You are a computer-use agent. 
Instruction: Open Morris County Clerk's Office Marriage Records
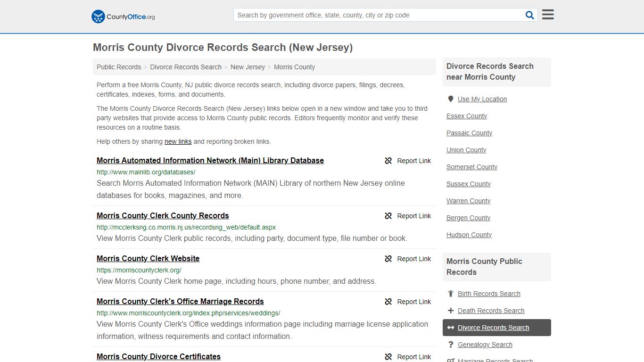(180, 301)
